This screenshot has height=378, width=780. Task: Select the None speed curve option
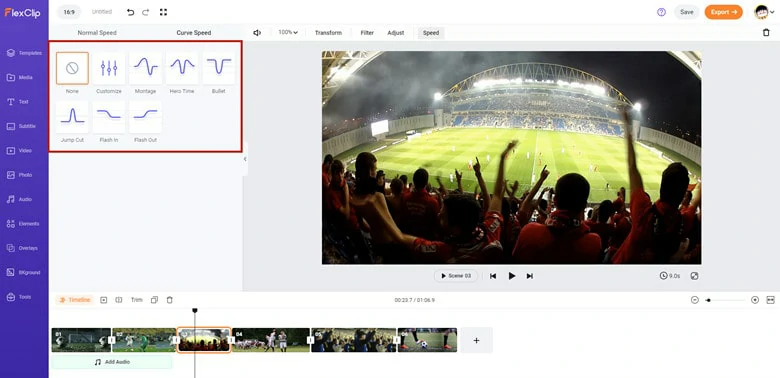pyautogui.click(x=72, y=68)
